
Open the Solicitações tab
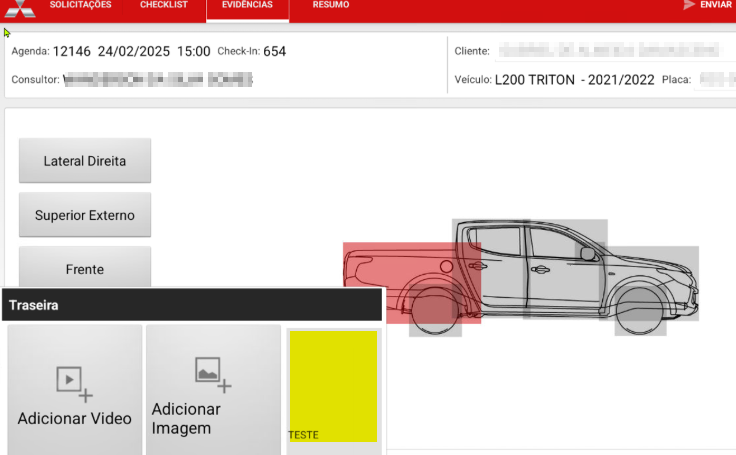pyautogui.click(x=81, y=5)
